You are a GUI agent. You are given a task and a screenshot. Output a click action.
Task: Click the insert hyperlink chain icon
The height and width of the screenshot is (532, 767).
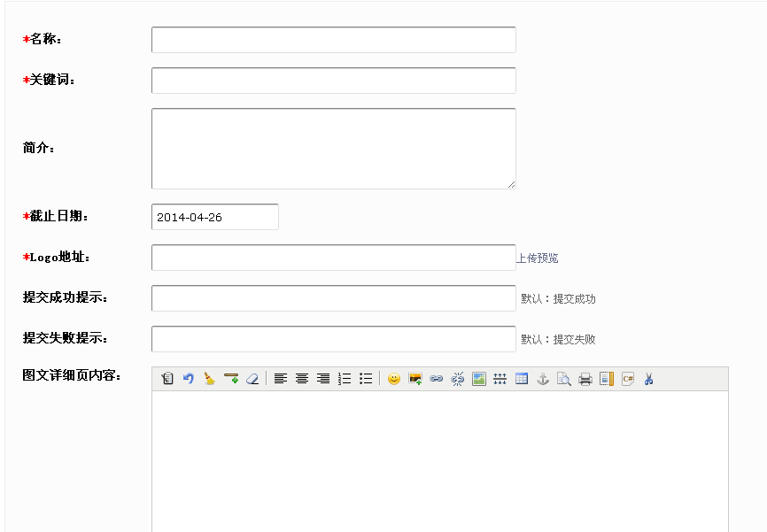pyautogui.click(x=437, y=379)
